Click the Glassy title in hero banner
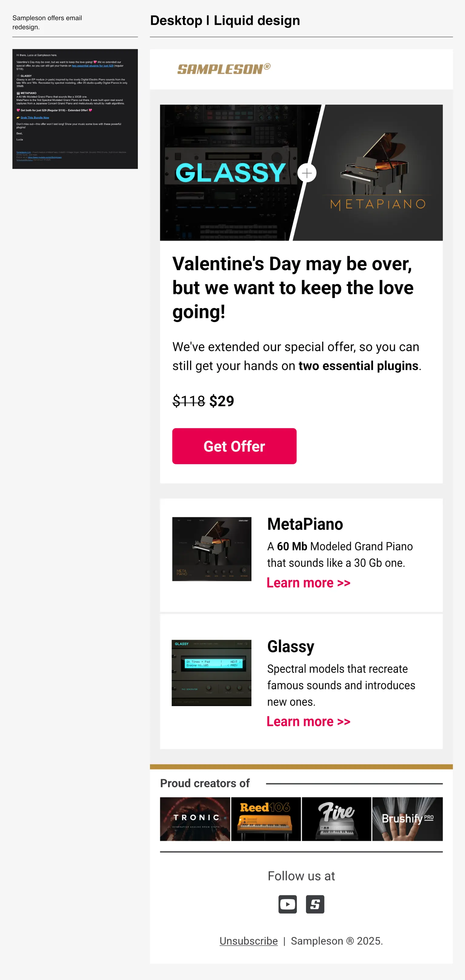 [x=231, y=173]
